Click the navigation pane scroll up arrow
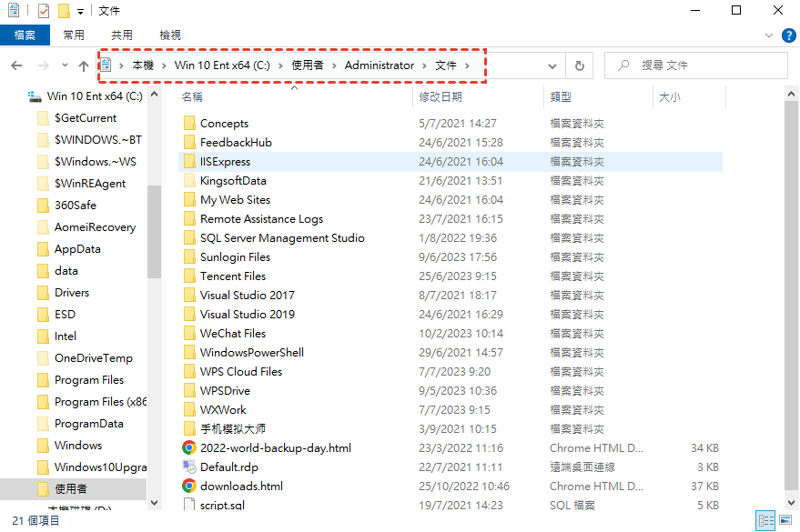The width and height of the screenshot is (800, 532). coord(155,95)
